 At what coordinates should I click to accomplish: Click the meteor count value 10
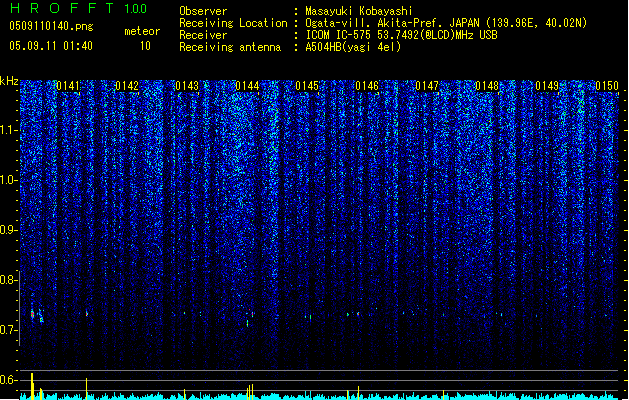[x=145, y=46]
